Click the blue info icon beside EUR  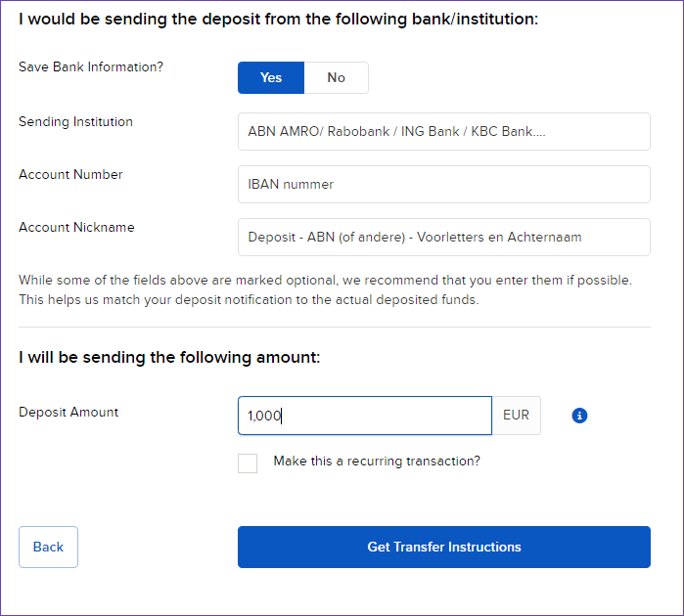579,416
